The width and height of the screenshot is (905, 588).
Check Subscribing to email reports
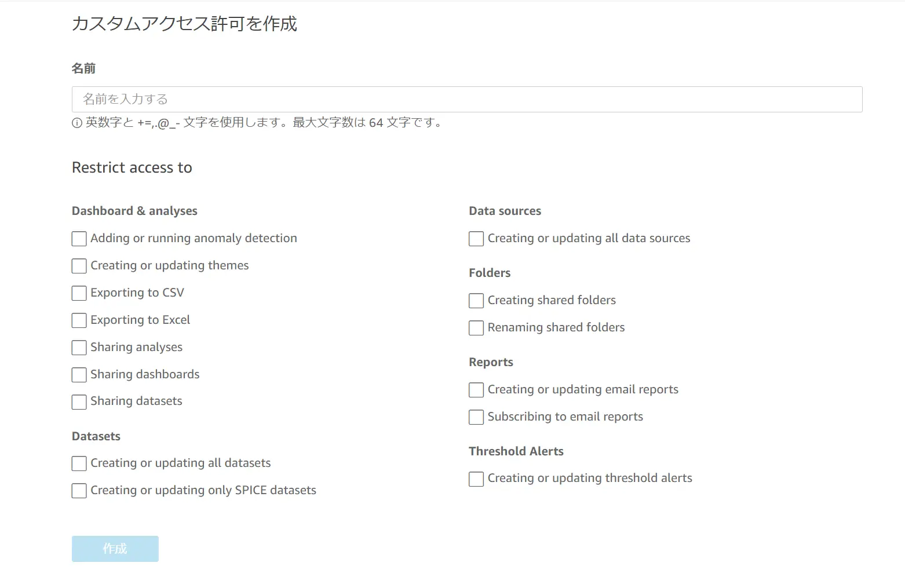click(476, 417)
